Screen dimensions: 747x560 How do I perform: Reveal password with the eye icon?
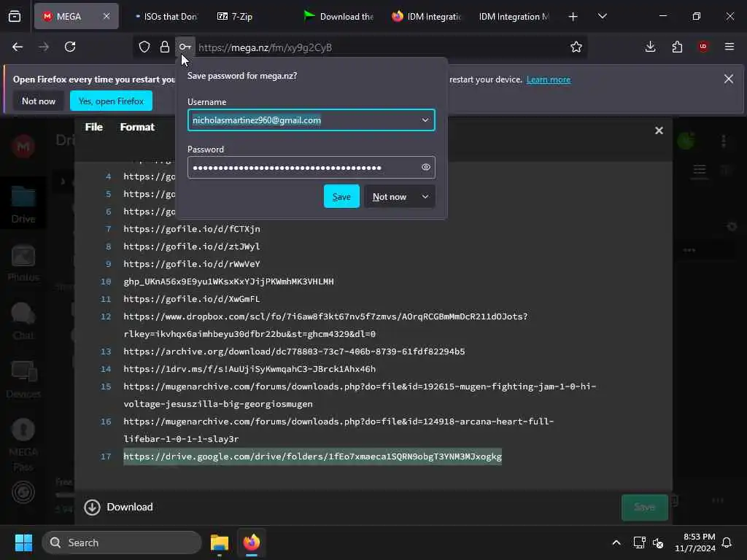coord(426,167)
